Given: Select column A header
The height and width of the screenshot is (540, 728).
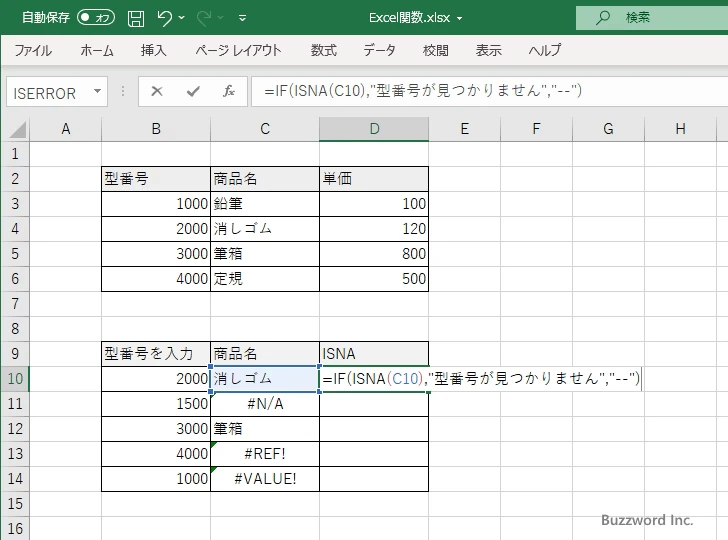Looking at the screenshot, I should tap(65, 129).
